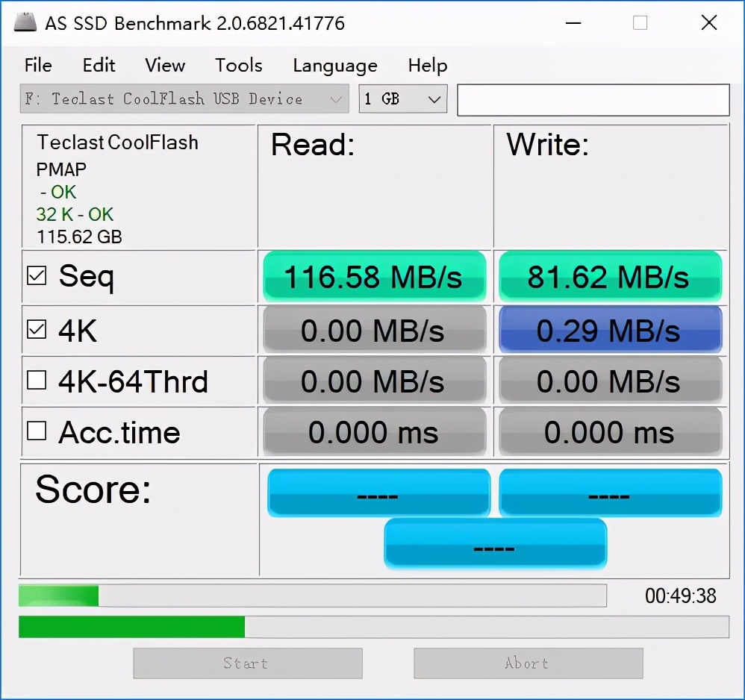Uncheck the Seq test checkbox
Viewport: 745px width, 700px height.
click(37, 276)
